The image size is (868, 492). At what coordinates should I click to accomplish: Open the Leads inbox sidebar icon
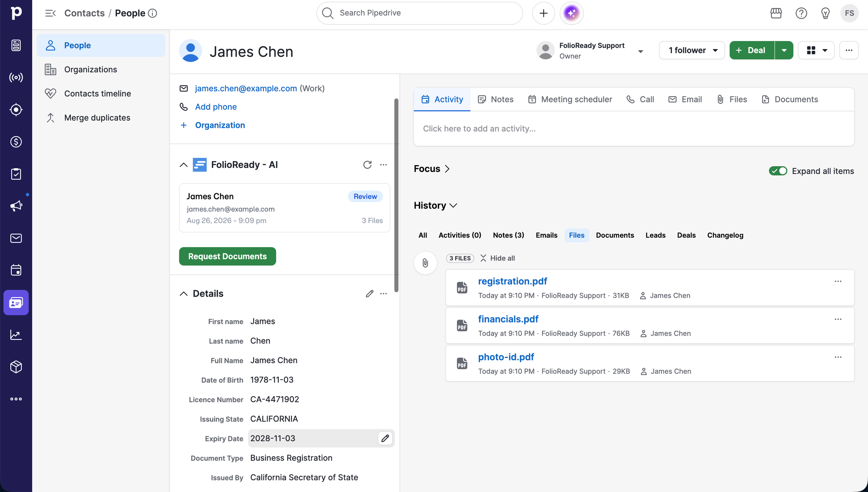[16, 45]
